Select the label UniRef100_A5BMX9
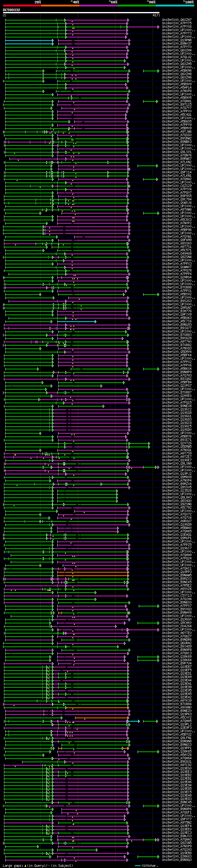This screenshot has width=197, height=868. point(177,128)
